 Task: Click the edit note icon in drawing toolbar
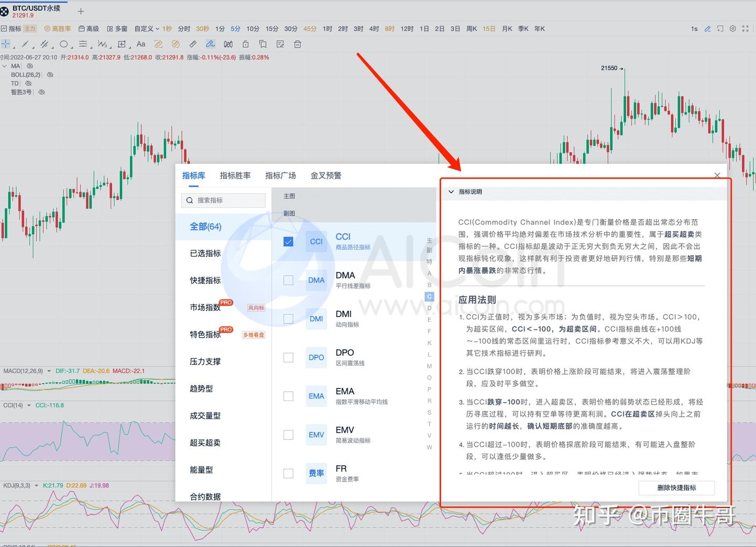[x=280, y=44]
